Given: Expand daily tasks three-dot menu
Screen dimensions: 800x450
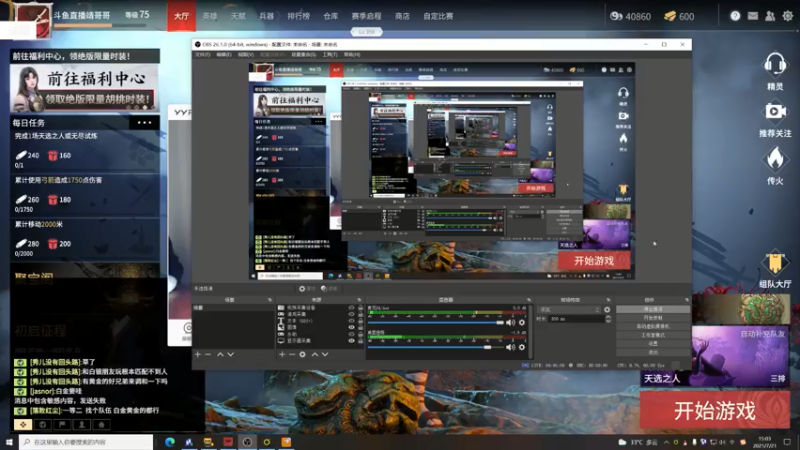Looking at the screenshot, I should click(144, 122).
